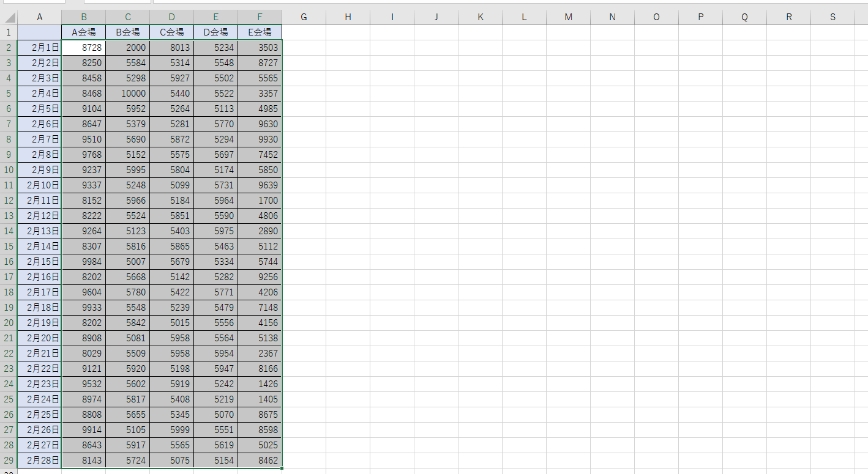Click cell with value 1405
868x474 pixels.
(260, 399)
